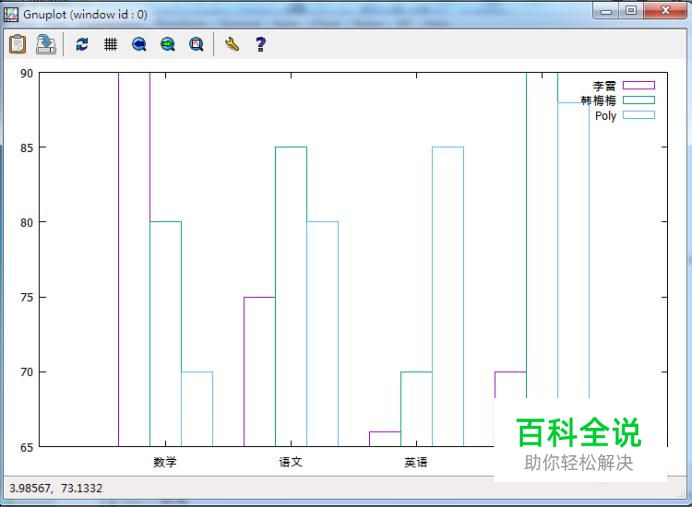The height and width of the screenshot is (507, 692).
Task: Toggle 李雷 series via legend swatch
Action: (639, 85)
